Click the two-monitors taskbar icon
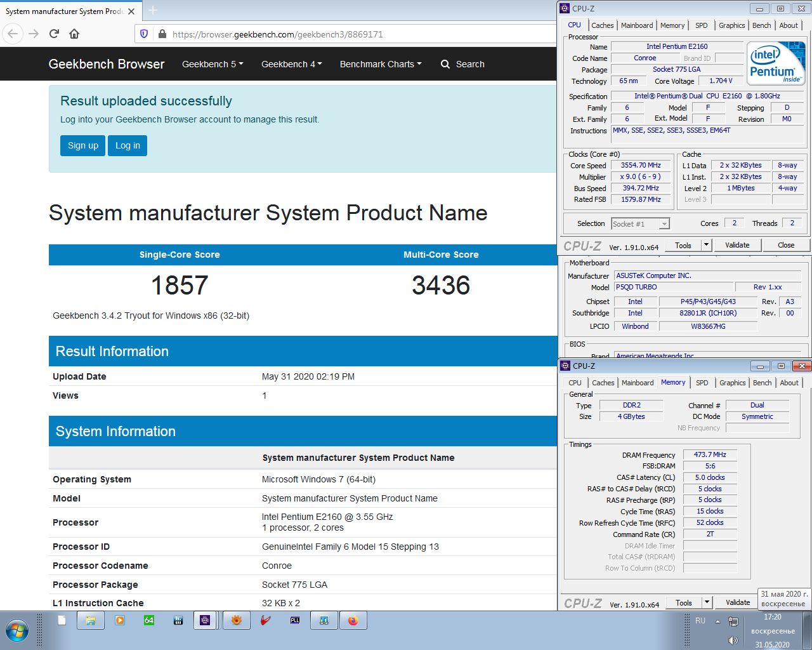 pyautogui.click(x=324, y=620)
